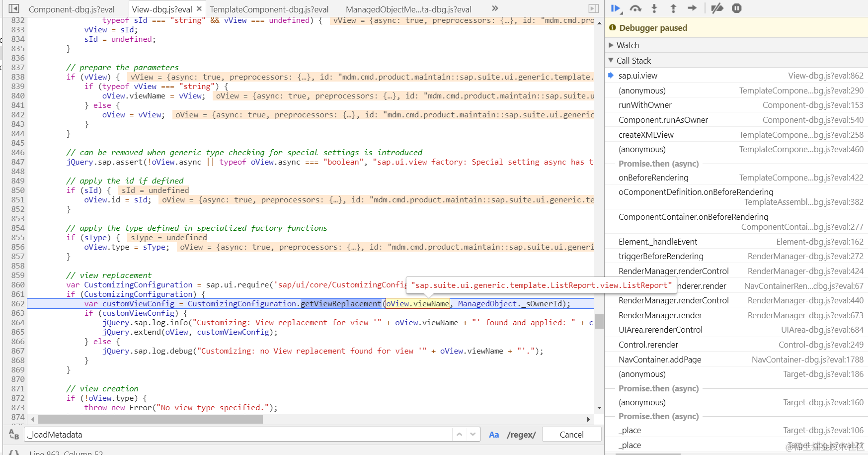Set a breakpoint on line number 850

[x=18, y=190]
